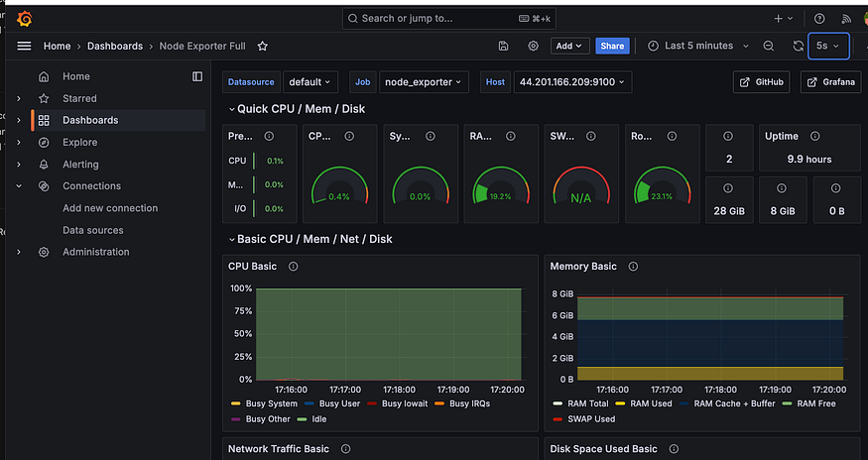
Task: Show info above the 28 GiB stat
Action: point(728,188)
